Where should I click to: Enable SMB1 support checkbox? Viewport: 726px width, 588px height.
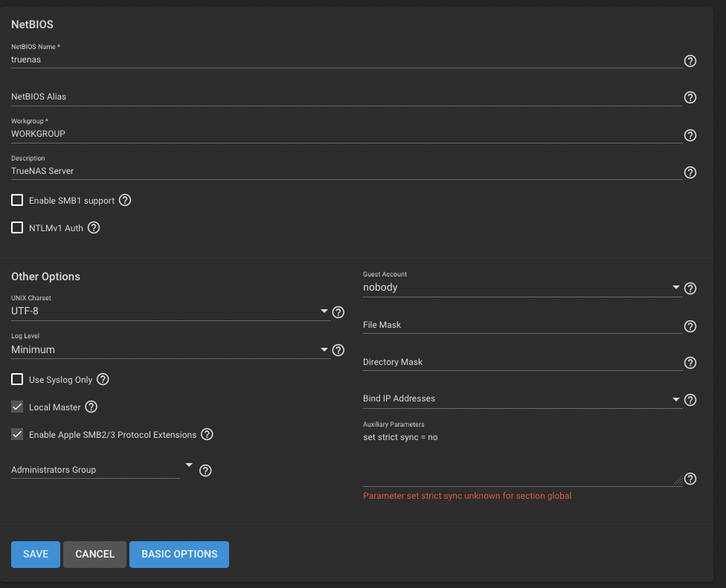click(17, 200)
